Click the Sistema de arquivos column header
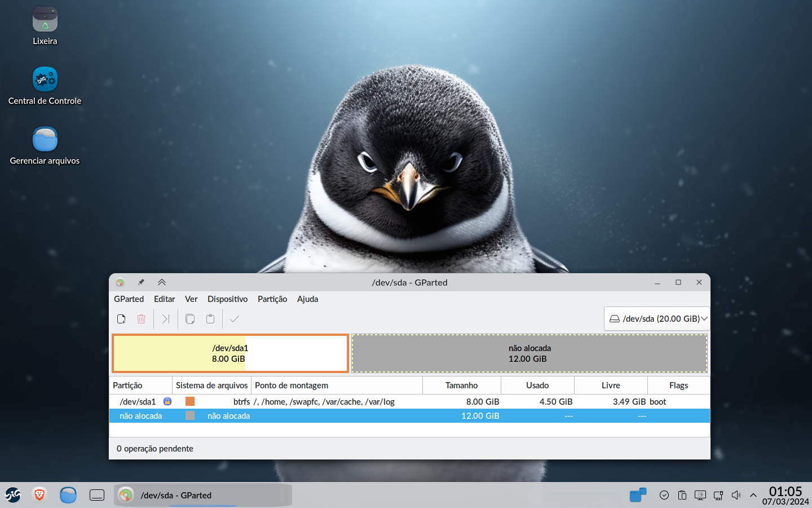 [211, 386]
